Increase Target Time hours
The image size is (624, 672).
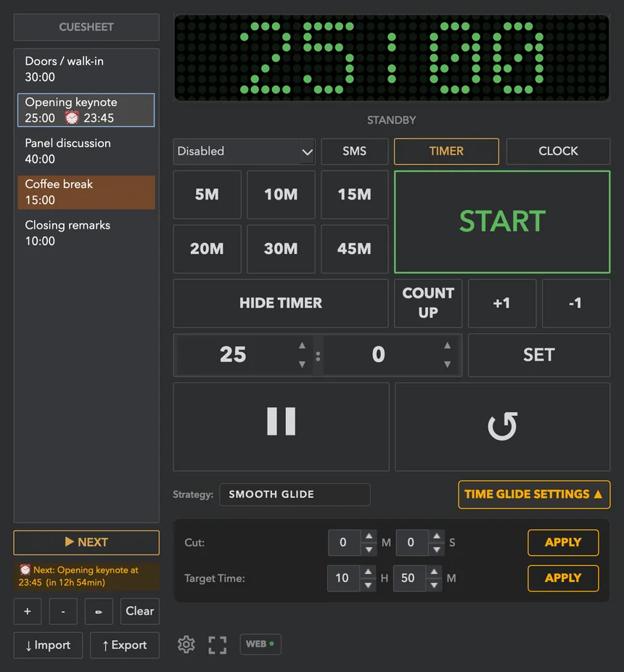[368, 572]
